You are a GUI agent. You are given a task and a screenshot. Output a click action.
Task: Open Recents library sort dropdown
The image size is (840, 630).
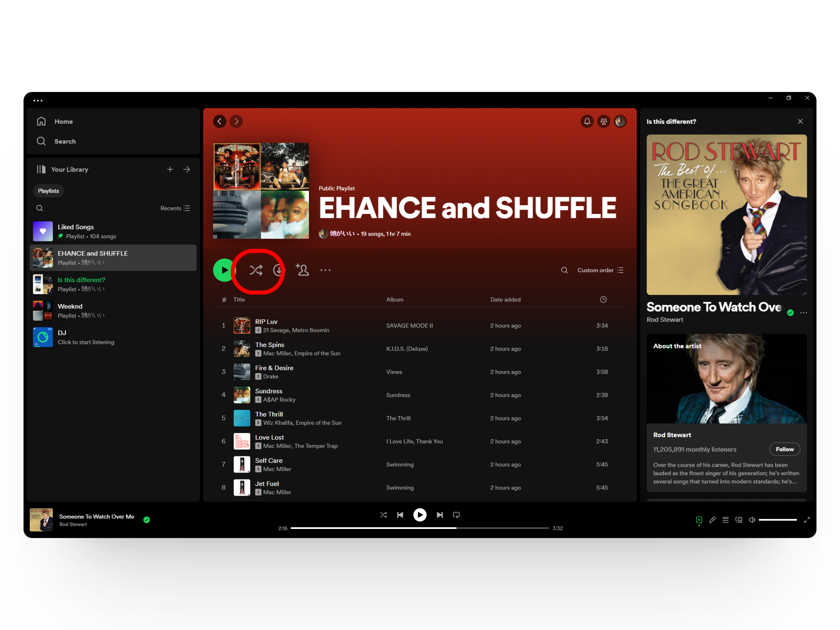[175, 208]
